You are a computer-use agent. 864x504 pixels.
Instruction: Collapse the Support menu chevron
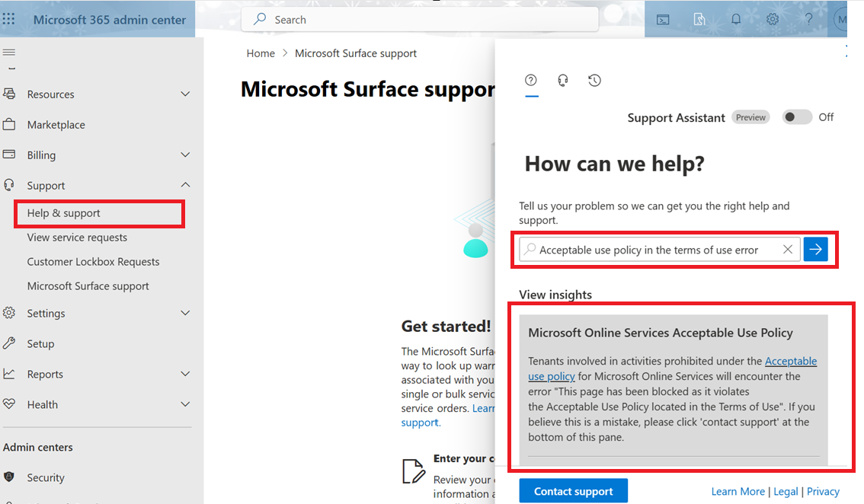click(x=185, y=185)
